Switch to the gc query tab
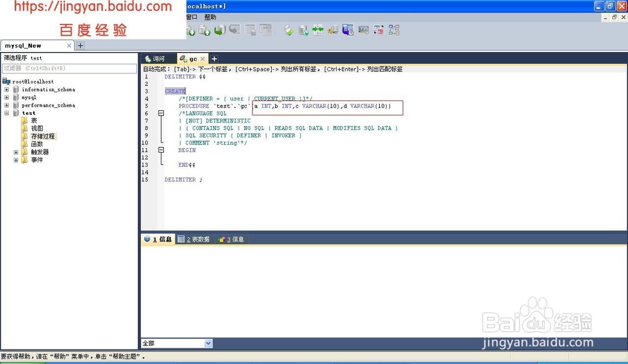The height and width of the screenshot is (364, 628). (x=192, y=58)
